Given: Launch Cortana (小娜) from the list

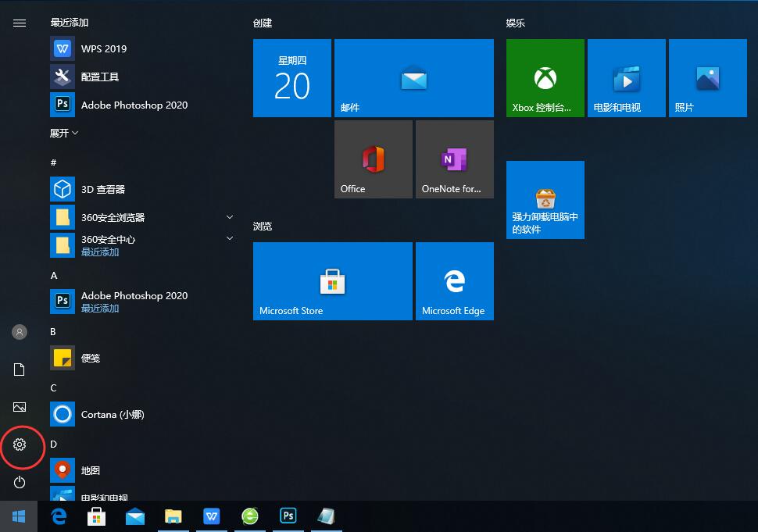Looking at the screenshot, I should (x=142, y=414).
